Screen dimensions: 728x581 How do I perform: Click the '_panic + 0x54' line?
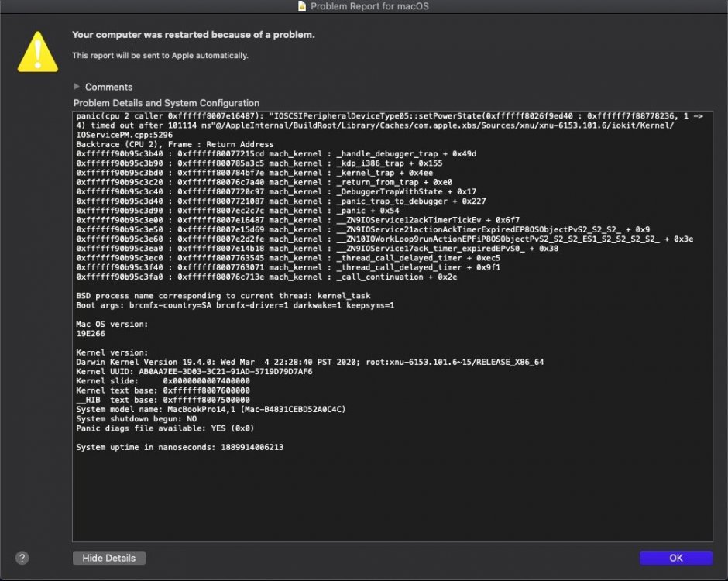pos(238,211)
